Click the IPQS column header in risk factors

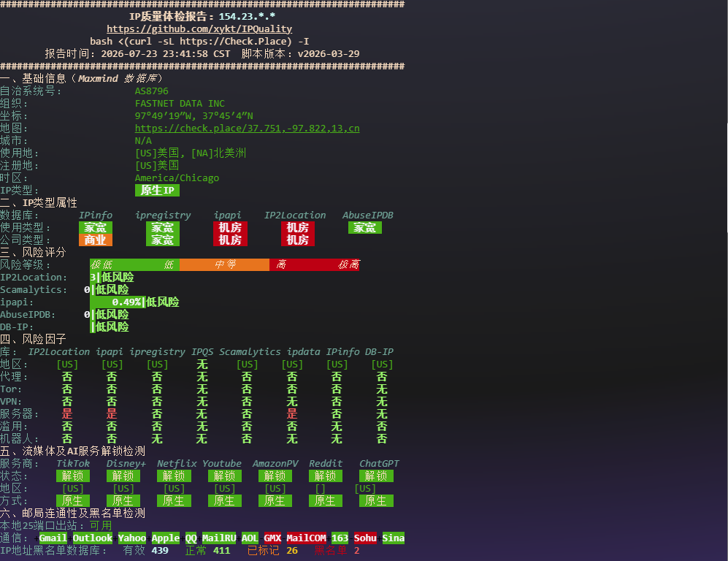pos(202,352)
